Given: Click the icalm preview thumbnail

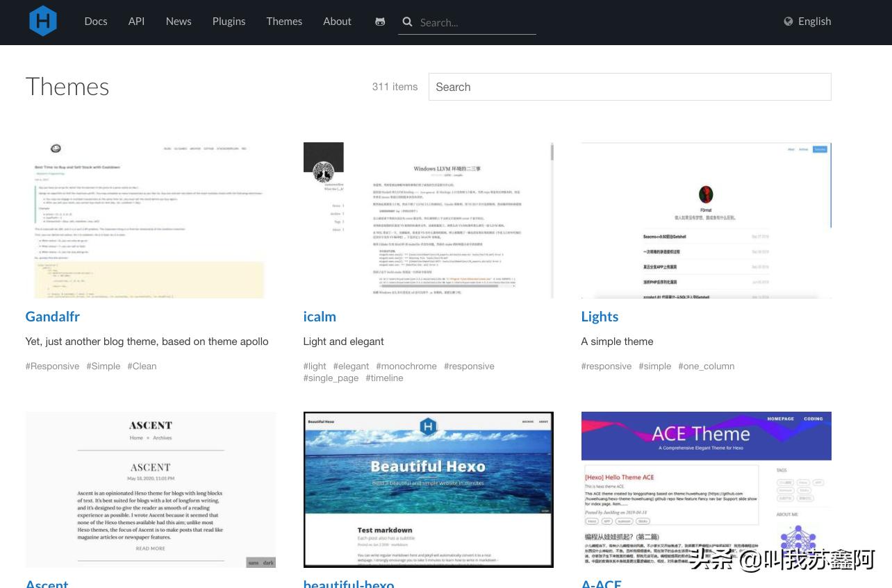Looking at the screenshot, I should 428,220.
